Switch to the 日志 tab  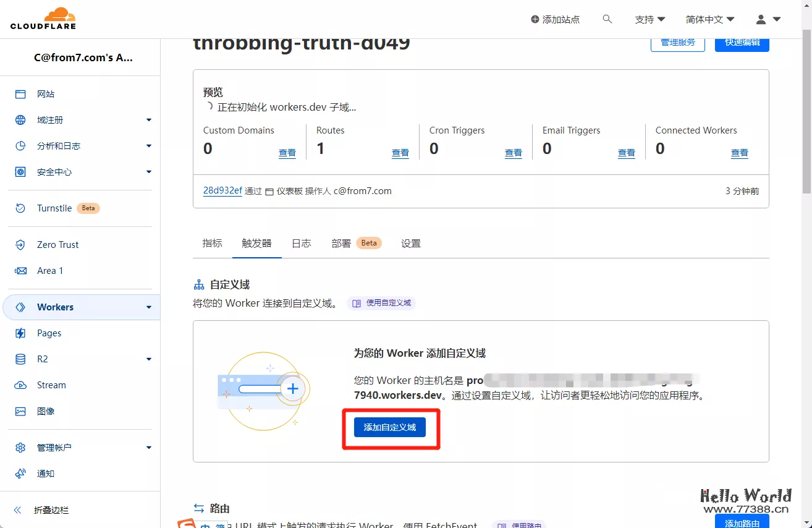[301, 243]
